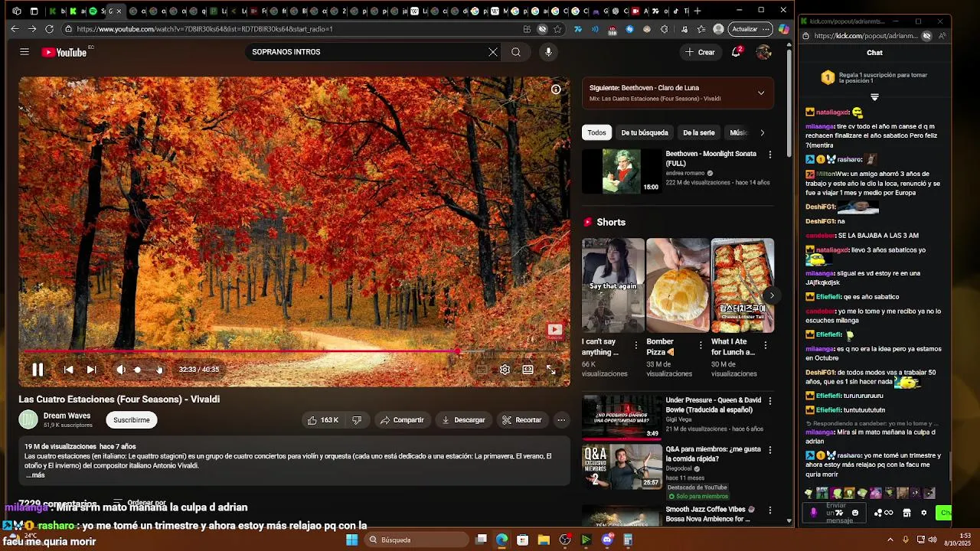Click the Crear button
Image resolution: width=980 pixels, height=551 pixels.
[700, 52]
